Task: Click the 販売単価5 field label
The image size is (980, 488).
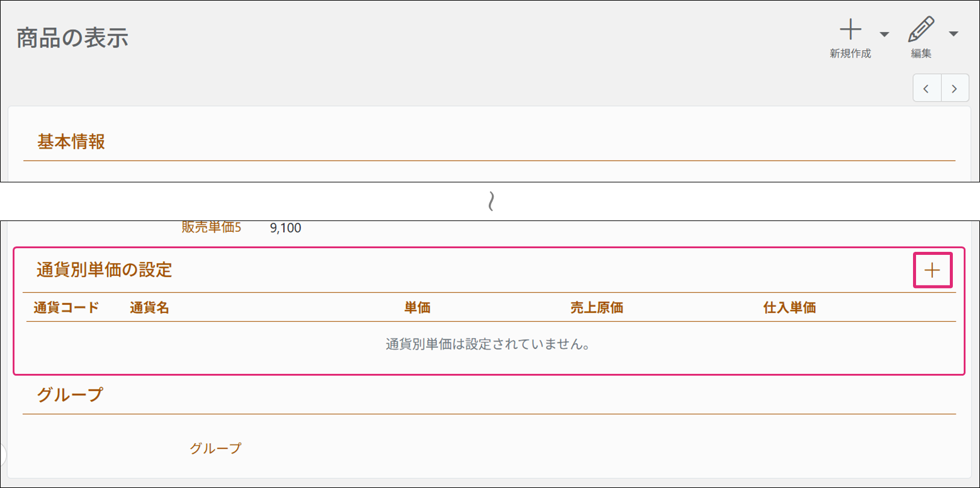Action: coord(211,228)
